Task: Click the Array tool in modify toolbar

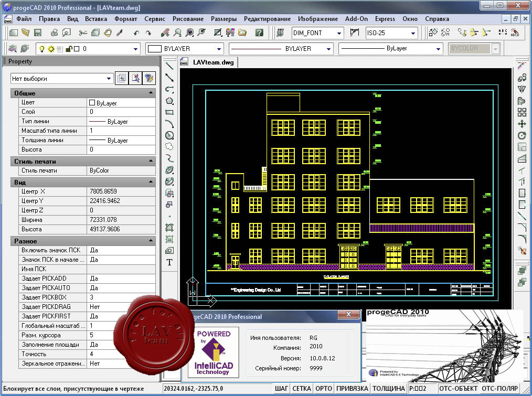Action: click(x=522, y=112)
